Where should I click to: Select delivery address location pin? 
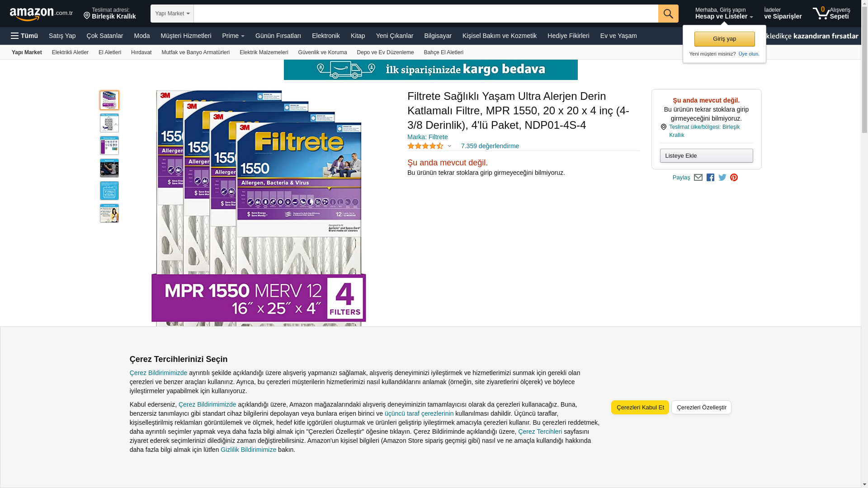point(87,16)
